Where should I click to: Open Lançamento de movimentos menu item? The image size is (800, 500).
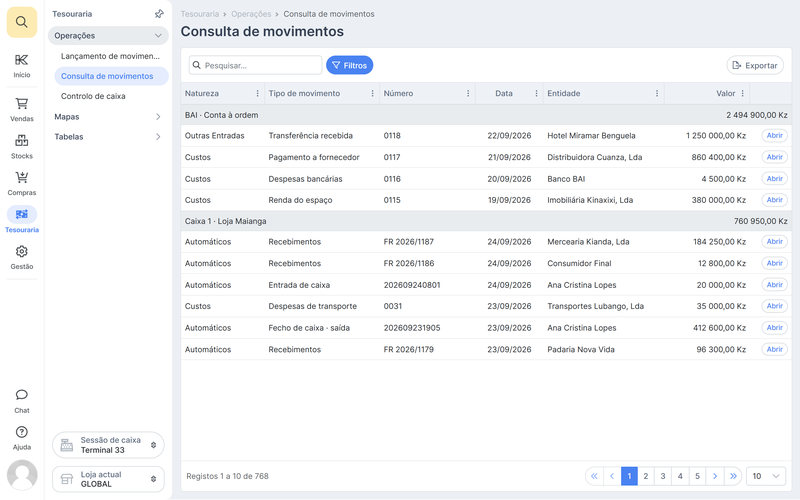(x=110, y=56)
